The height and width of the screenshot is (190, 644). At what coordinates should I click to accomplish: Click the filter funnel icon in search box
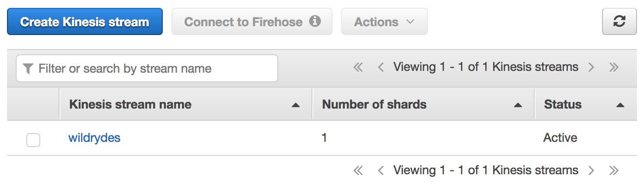tap(28, 69)
